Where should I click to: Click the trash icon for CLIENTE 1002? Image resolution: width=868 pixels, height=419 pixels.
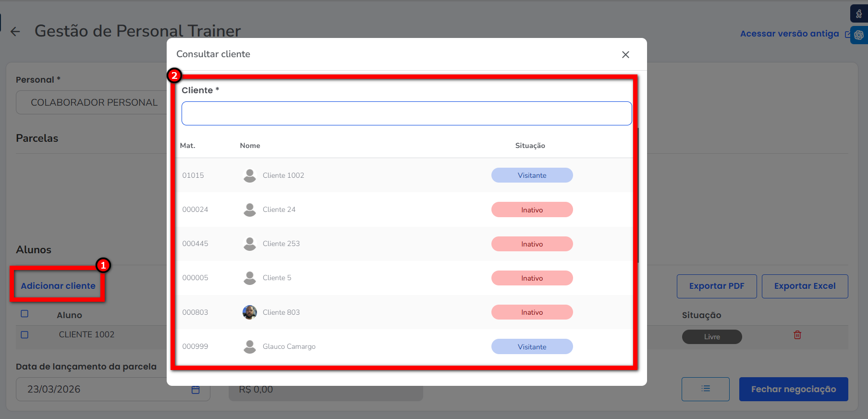[x=797, y=335]
